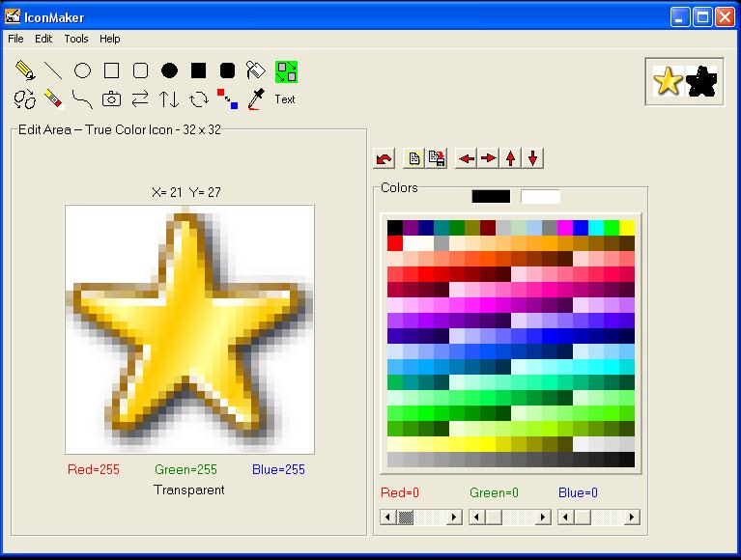Choose the hollow circle tool

pos(82,70)
